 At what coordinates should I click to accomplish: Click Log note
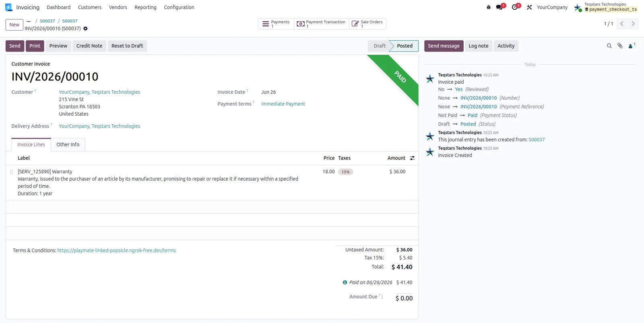[x=479, y=46]
